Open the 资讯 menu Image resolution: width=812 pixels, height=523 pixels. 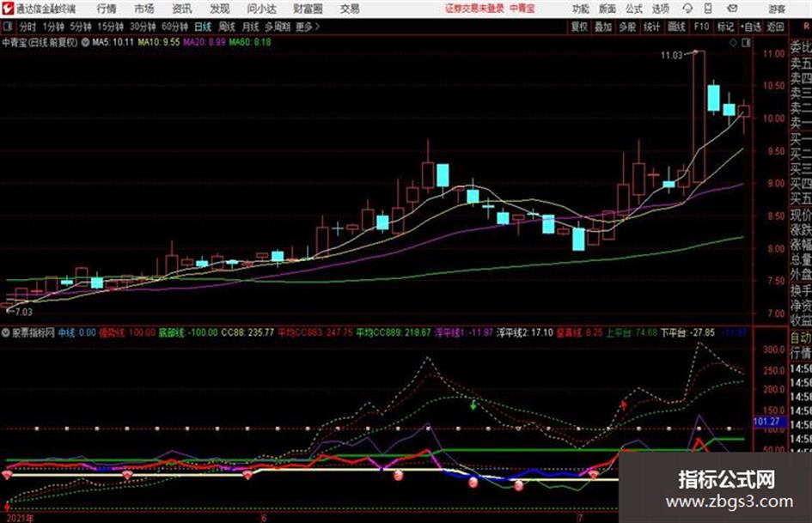coord(182,9)
